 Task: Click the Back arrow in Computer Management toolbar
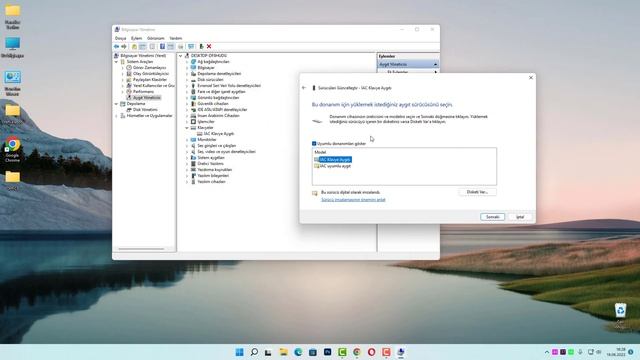click(117, 47)
